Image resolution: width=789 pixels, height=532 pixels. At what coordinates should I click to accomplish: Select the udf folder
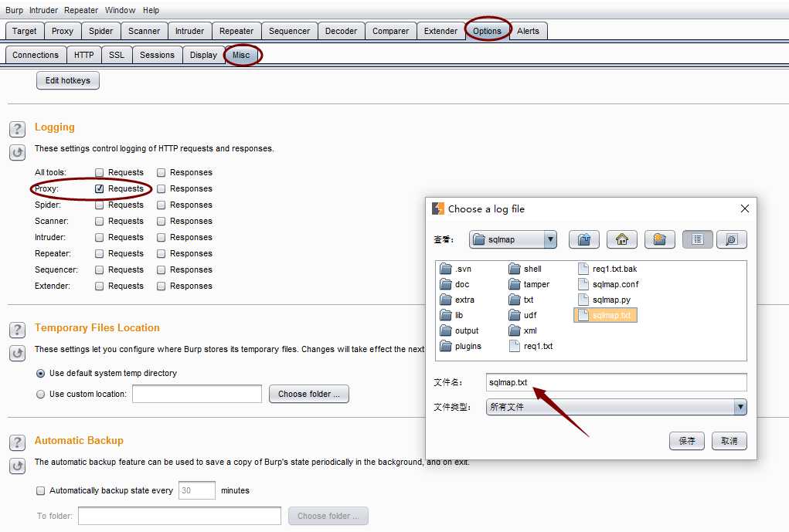523,315
